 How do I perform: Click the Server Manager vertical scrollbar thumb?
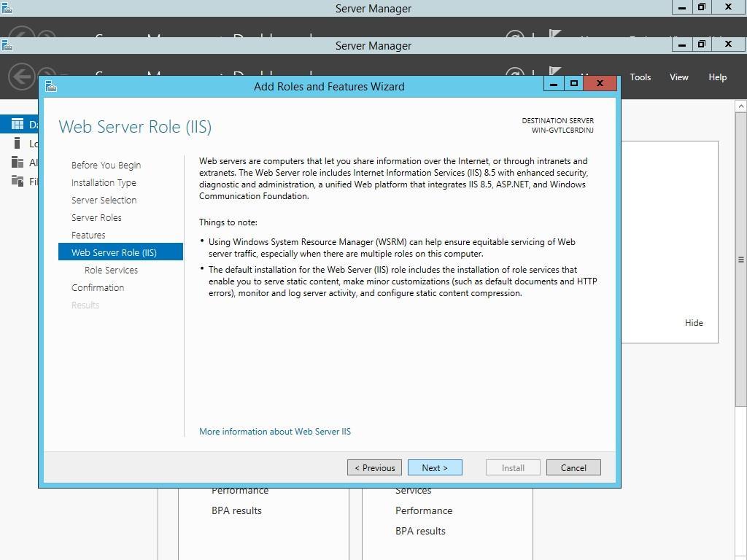pos(741,260)
